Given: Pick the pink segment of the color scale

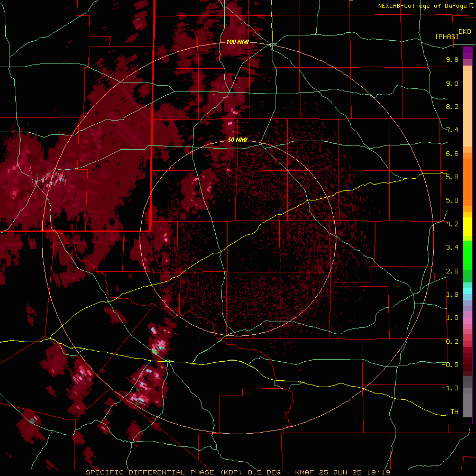Looking at the screenshot, I should (467, 321).
